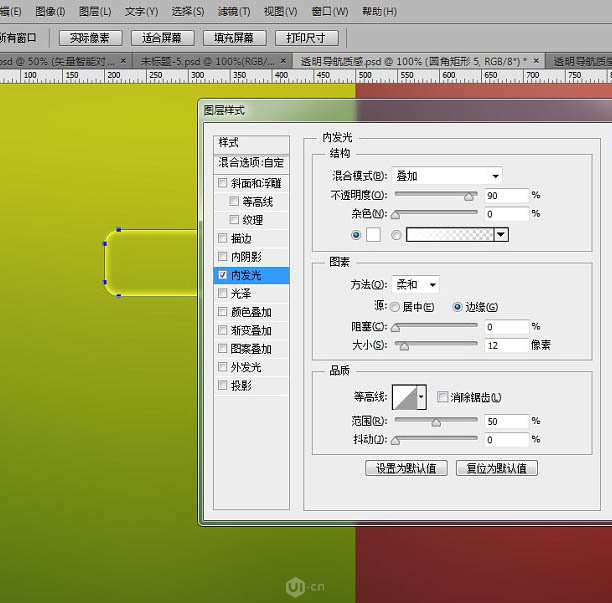Enable the 内阴影 checkbox
612x603 pixels.
[222, 256]
